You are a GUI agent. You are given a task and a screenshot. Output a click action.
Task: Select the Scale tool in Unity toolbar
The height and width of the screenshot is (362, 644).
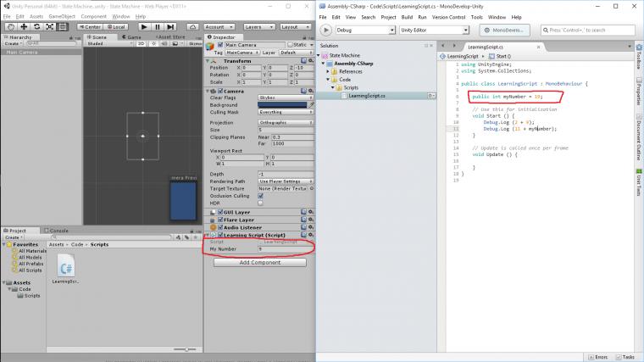coord(49,27)
